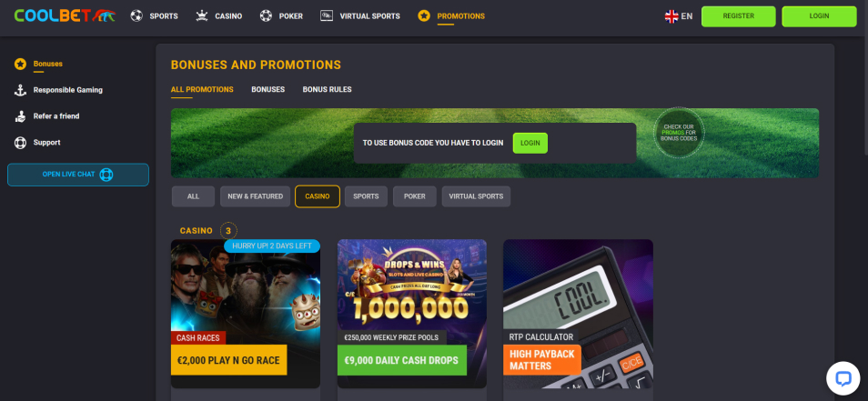Switch to the Bonus Rules tab
The image size is (868, 401).
(328, 90)
